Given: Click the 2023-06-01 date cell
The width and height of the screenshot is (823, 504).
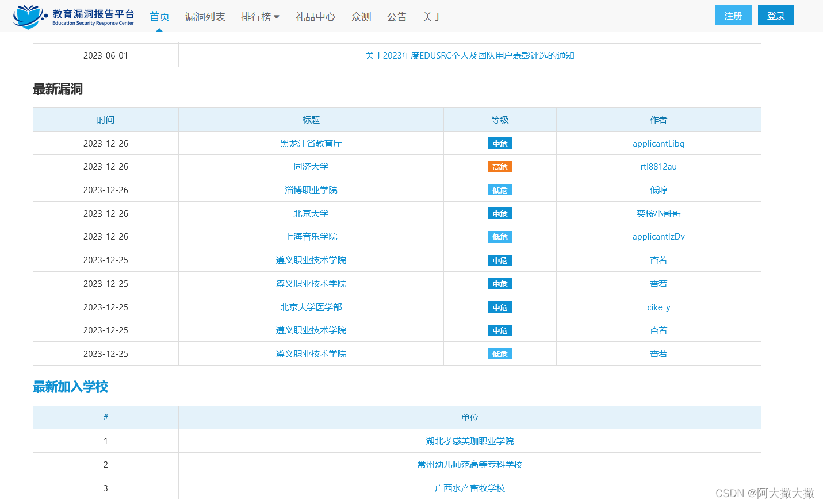Looking at the screenshot, I should 106,56.
